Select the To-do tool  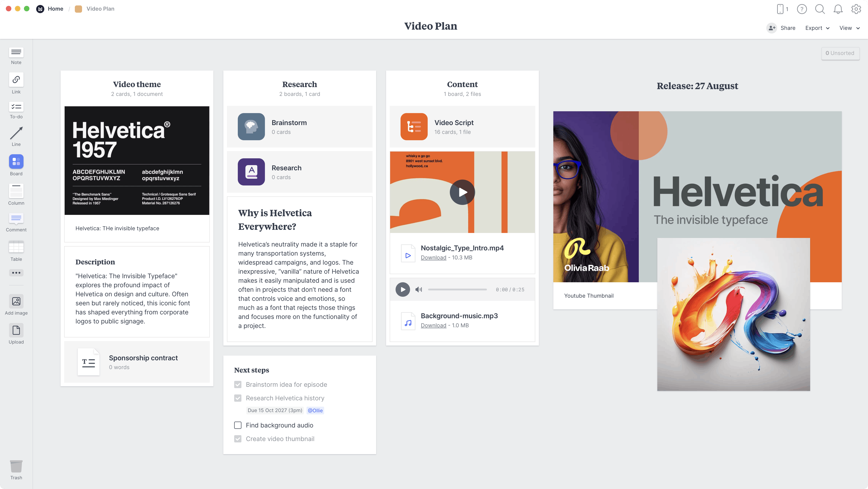(x=16, y=111)
